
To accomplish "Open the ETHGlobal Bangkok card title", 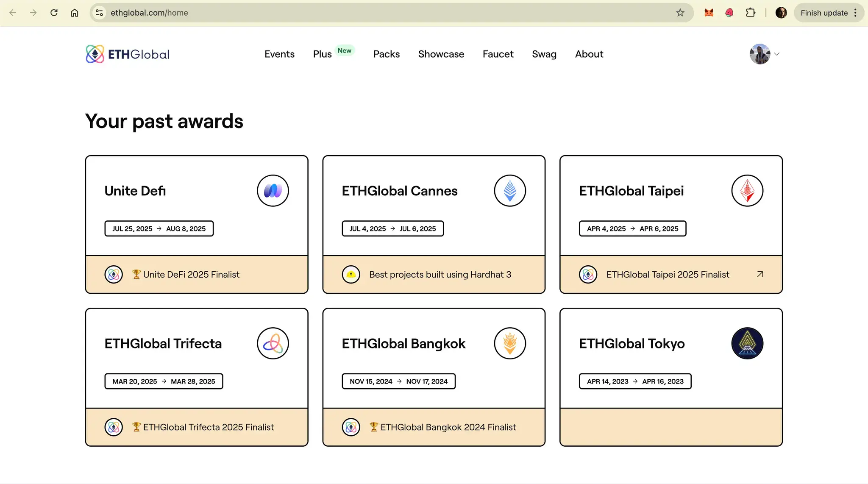I will [403, 343].
